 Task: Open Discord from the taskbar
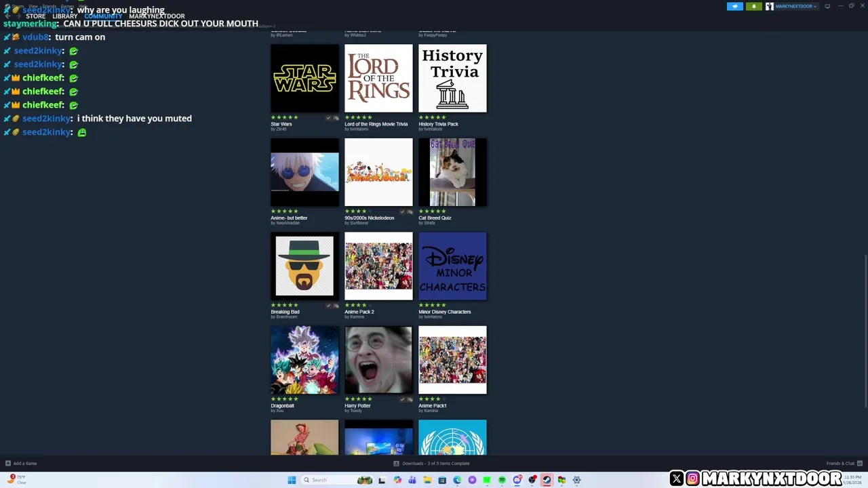517,480
